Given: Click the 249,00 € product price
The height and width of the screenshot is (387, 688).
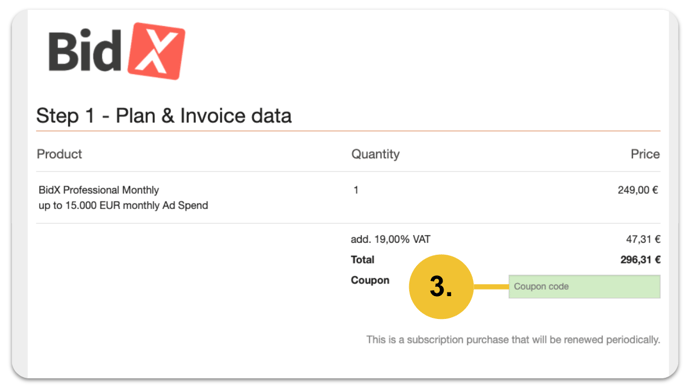Looking at the screenshot, I should [x=638, y=190].
